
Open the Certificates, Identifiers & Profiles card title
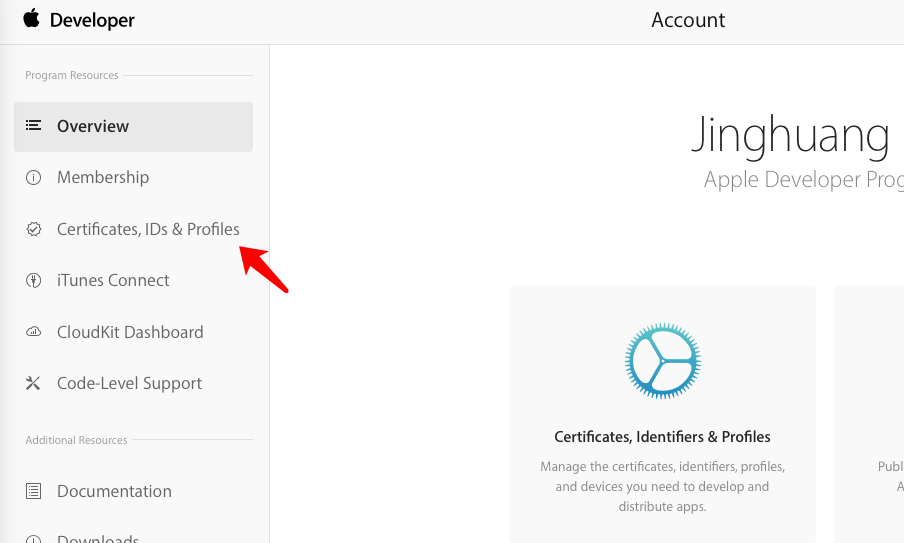(662, 437)
